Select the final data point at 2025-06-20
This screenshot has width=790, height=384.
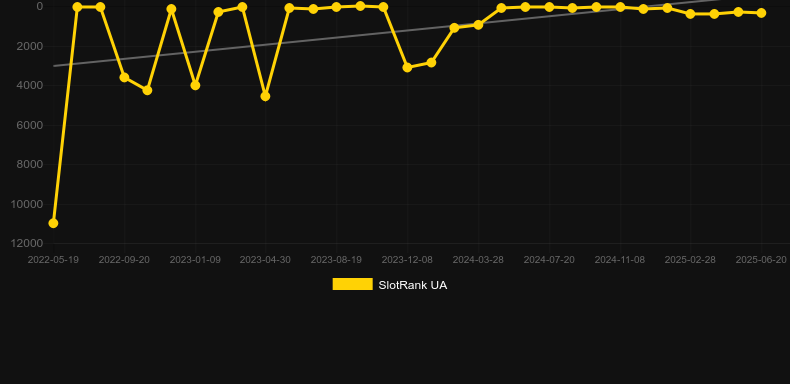click(761, 13)
